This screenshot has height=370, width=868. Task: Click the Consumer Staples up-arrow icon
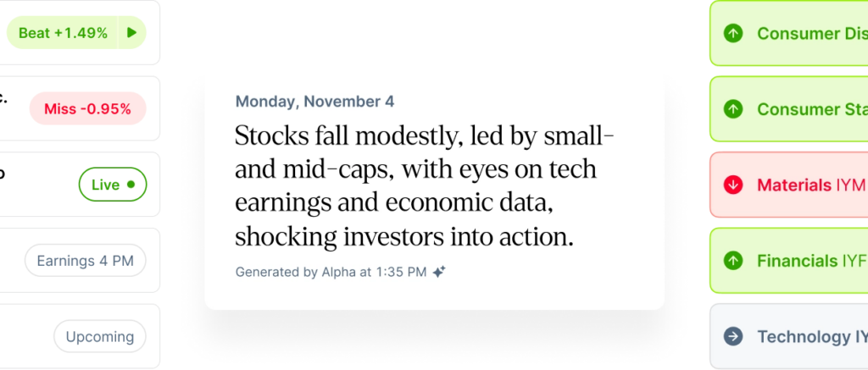733,109
